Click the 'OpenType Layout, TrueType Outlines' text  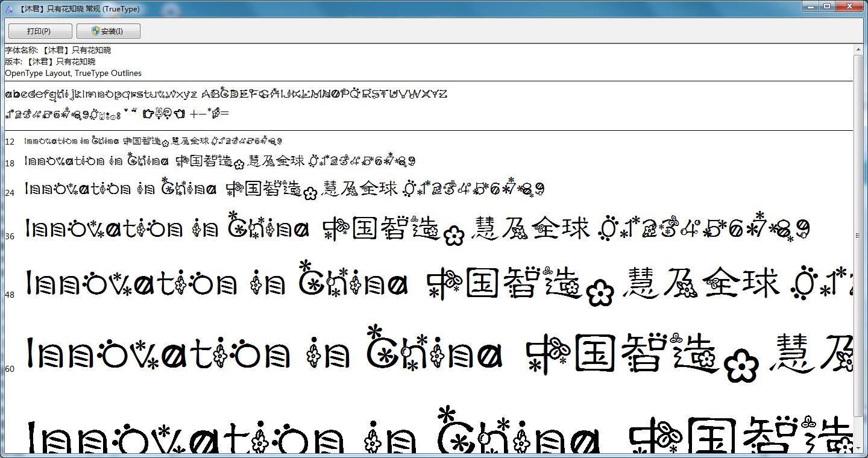pyautogui.click(x=74, y=73)
